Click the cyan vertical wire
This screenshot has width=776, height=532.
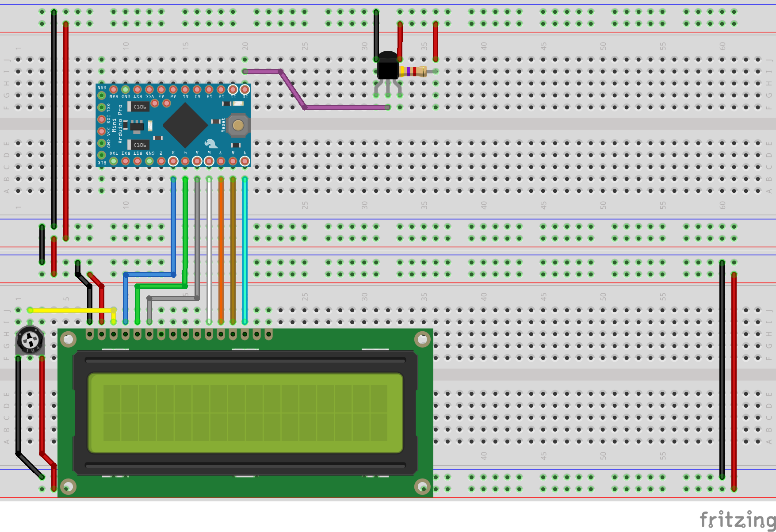point(245,251)
